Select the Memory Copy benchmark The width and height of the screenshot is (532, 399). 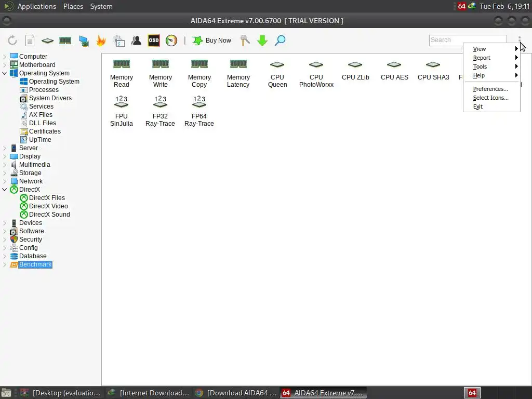pos(199,74)
